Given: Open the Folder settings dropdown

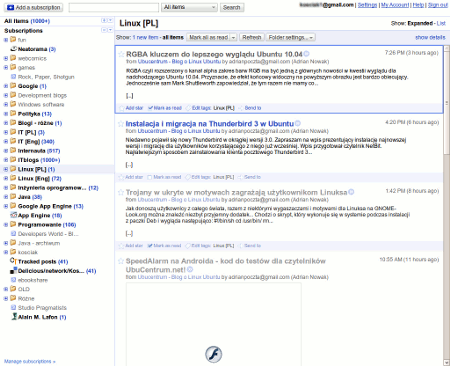Looking at the screenshot, I should 291,37.
